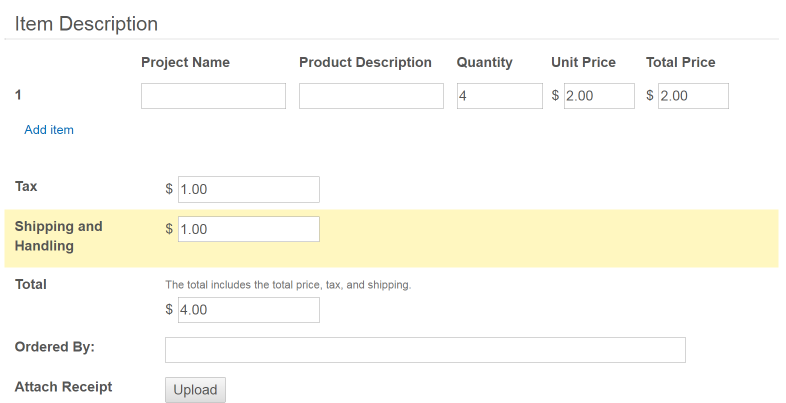This screenshot has width=786, height=403.
Task: Click the Tax amount input field
Action: (x=248, y=189)
